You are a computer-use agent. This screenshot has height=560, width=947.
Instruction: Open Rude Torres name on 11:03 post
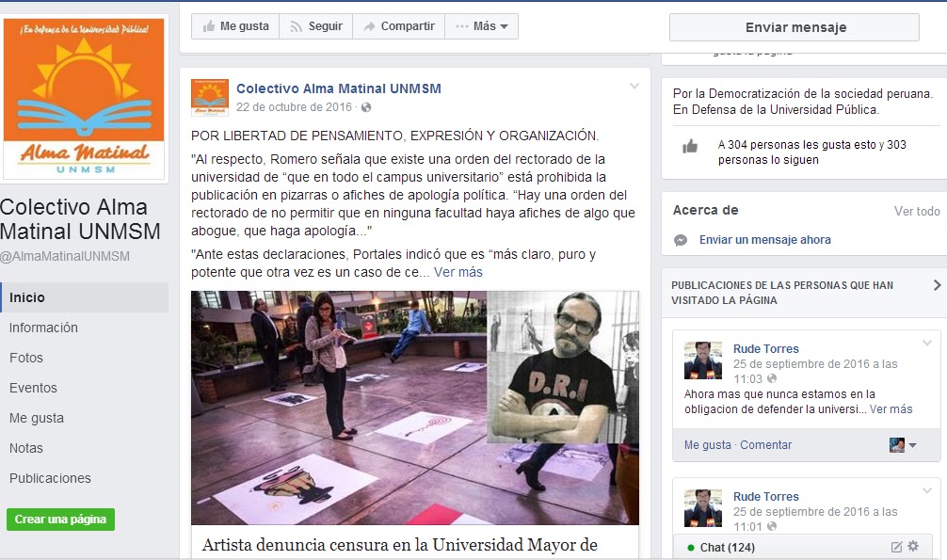click(x=766, y=348)
